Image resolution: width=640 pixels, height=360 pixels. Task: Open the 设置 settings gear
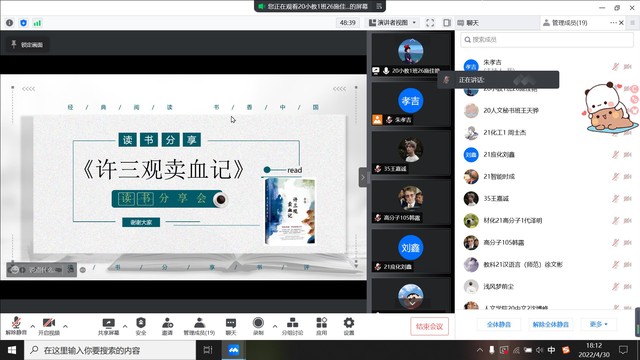coord(349,323)
